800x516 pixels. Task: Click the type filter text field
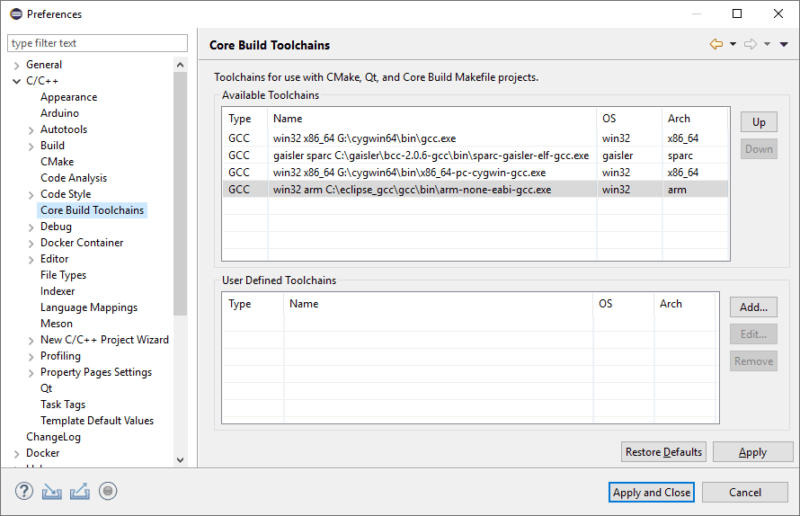97,43
